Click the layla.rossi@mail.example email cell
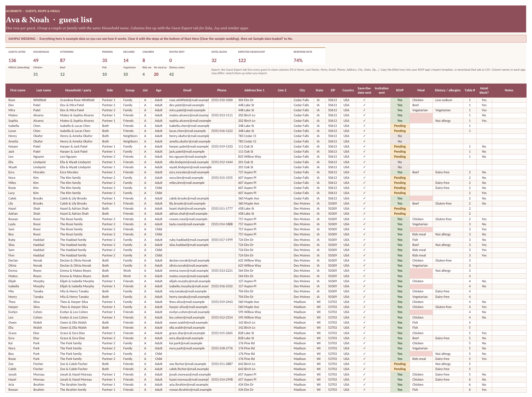The image size is (532, 397). pos(187,224)
